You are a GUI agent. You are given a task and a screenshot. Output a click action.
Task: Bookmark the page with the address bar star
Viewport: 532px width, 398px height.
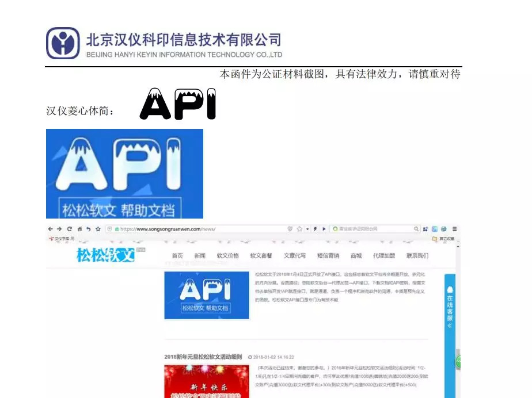coord(299,229)
